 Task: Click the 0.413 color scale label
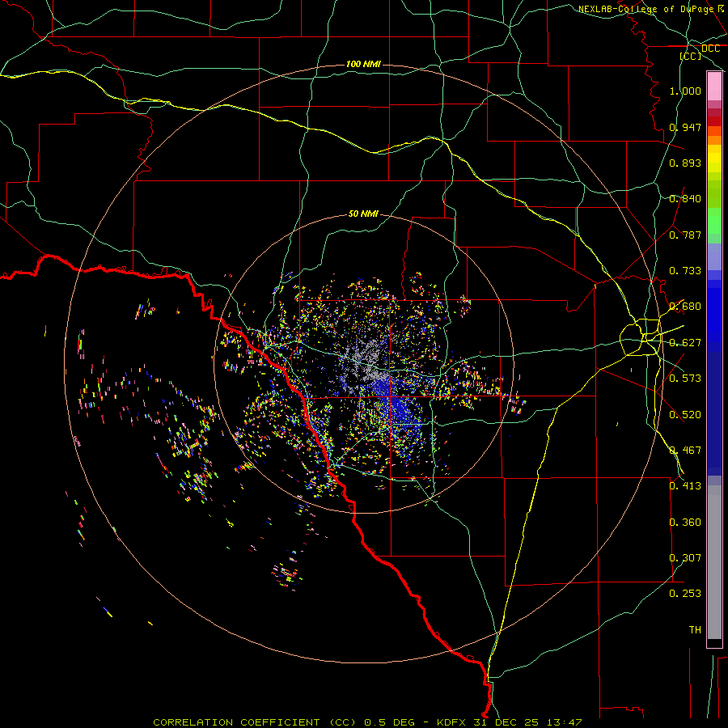point(685,486)
